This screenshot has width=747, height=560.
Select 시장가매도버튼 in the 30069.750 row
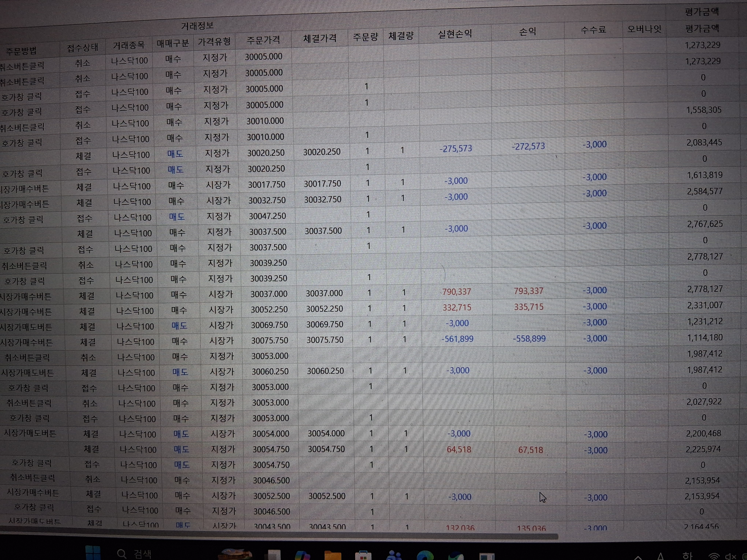pos(26,327)
